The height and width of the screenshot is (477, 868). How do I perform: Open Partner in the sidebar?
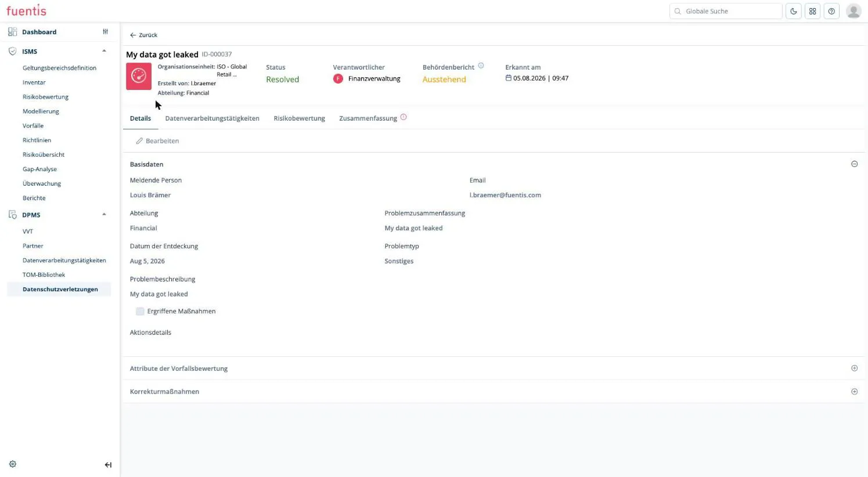coord(33,246)
